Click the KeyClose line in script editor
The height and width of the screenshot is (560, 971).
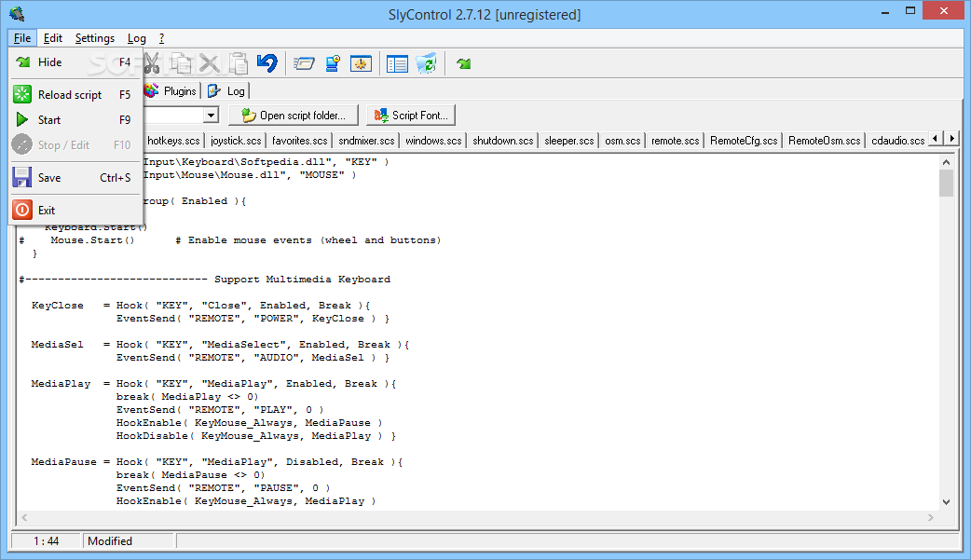tap(200, 306)
